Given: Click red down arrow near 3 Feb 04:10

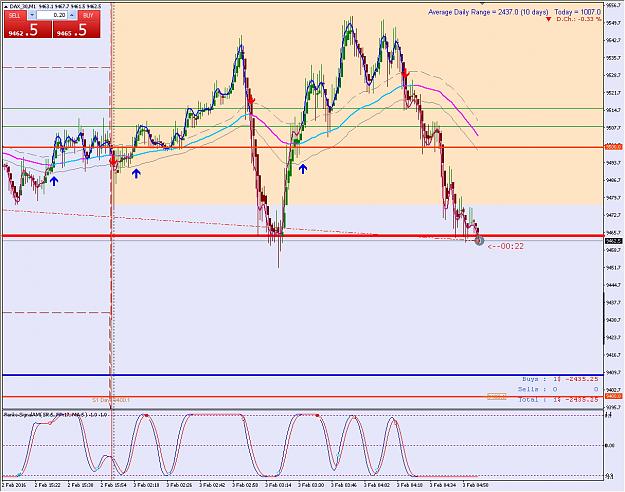Looking at the screenshot, I should click(x=405, y=74).
